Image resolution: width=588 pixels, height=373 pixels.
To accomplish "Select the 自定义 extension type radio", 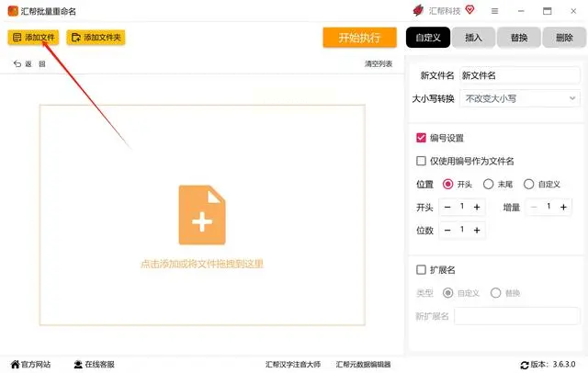I will click(447, 293).
